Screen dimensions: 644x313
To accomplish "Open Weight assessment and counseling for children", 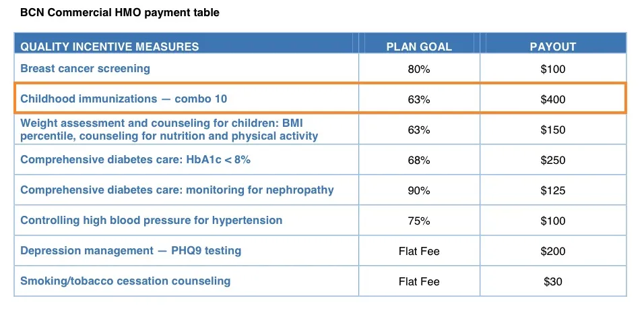I will tap(168, 130).
